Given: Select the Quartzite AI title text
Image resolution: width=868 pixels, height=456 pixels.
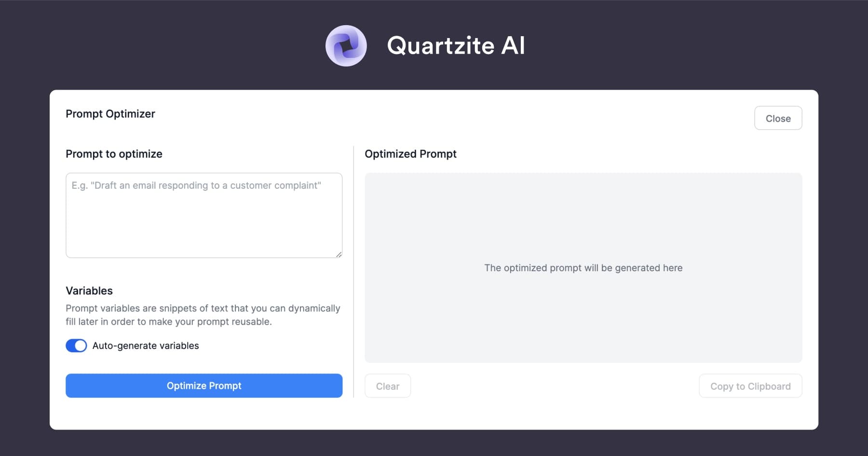Looking at the screenshot, I should pyautogui.click(x=455, y=46).
